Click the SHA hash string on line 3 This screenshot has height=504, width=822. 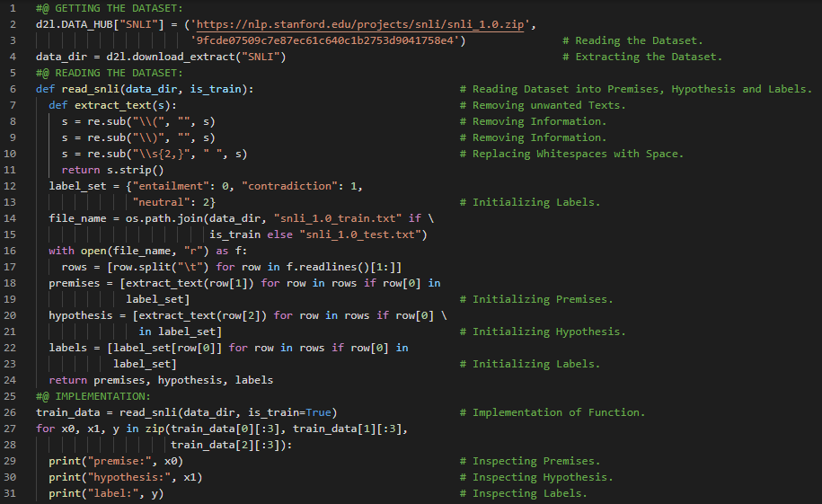point(328,40)
